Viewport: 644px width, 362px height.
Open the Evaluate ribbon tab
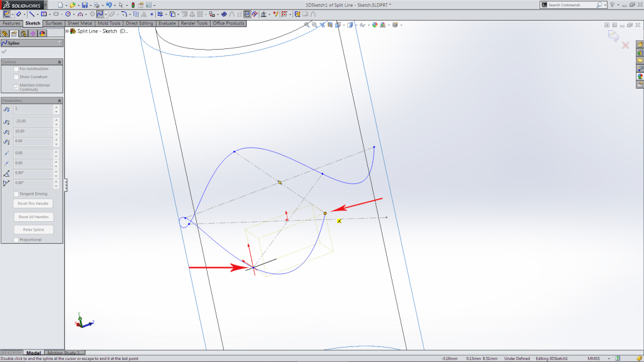point(166,23)
